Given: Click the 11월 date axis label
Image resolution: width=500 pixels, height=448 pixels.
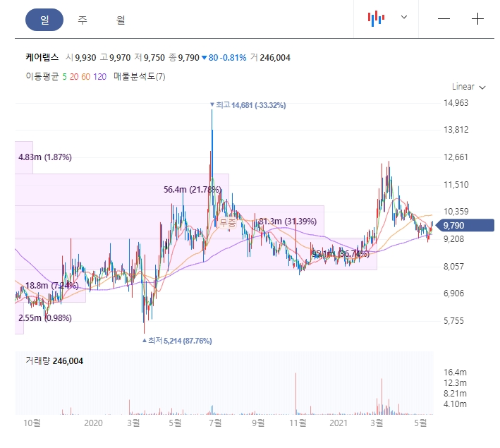Looking at the screenshot, I should pos(298,423).
